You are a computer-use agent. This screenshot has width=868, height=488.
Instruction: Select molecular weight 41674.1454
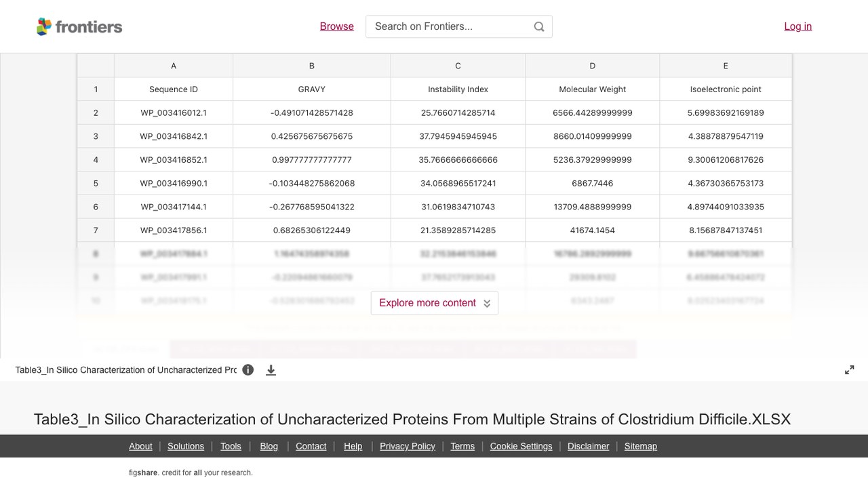593,230
